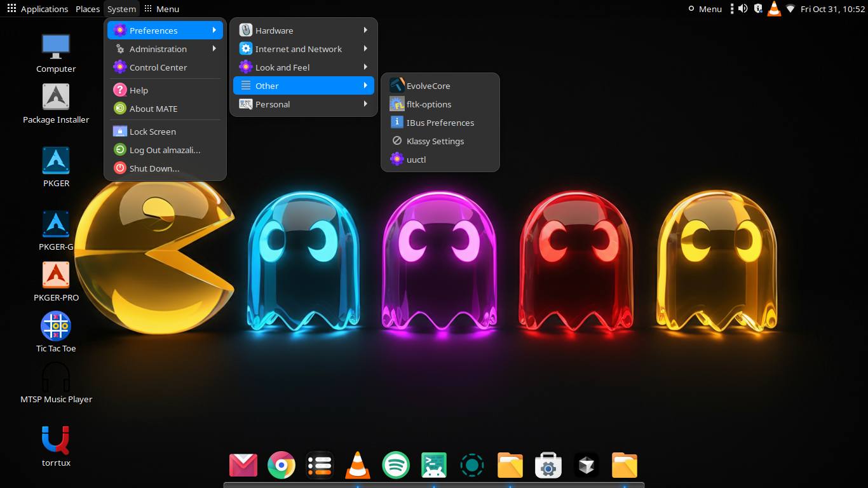
Task: Open Klassy Settings
Action: tap(440, 141)
